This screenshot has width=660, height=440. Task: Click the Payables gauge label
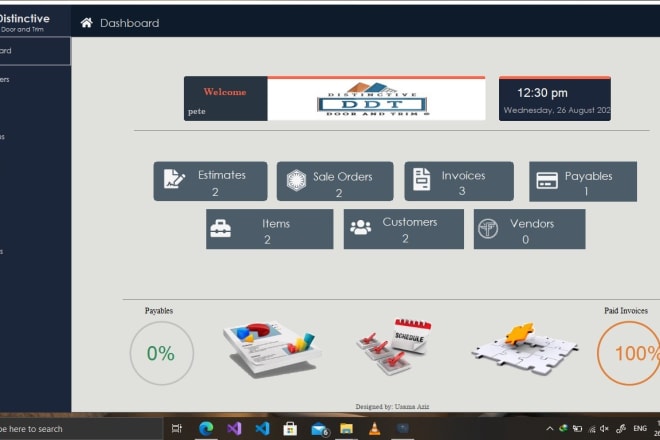(x=159, y=311)
